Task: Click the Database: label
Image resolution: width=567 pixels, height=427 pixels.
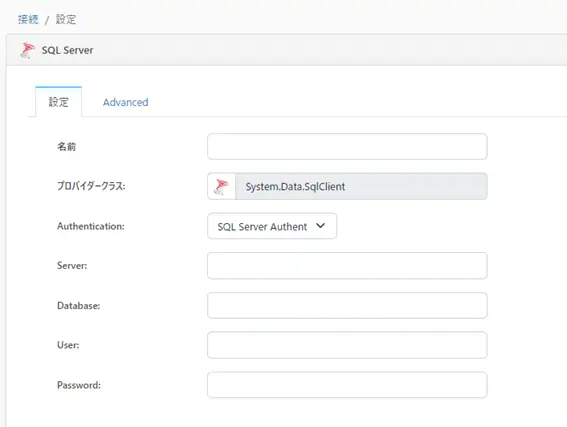Action: (78, 306)
